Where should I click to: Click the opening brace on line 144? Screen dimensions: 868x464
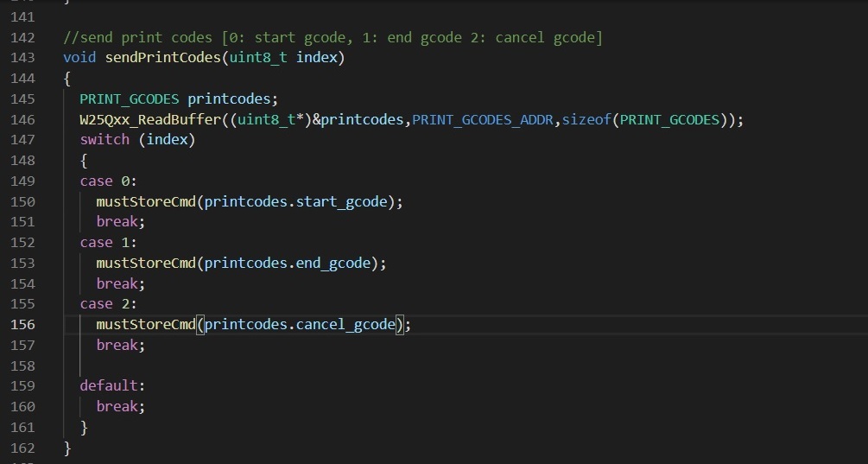[67, 79]
